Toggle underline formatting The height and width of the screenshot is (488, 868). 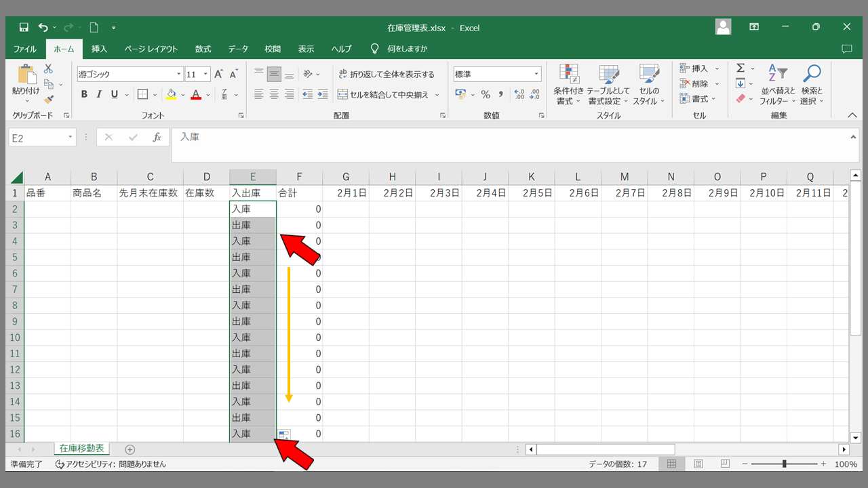pos(115,94)
